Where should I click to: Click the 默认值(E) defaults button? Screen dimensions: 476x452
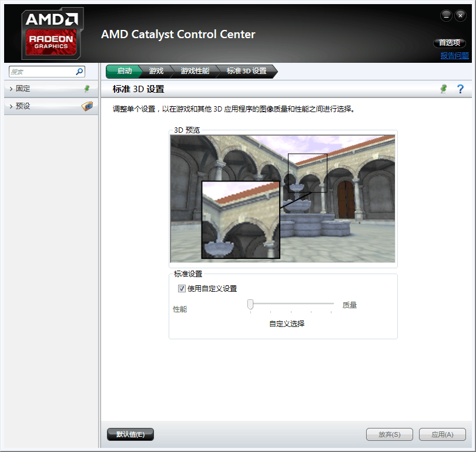pos(130,434)
